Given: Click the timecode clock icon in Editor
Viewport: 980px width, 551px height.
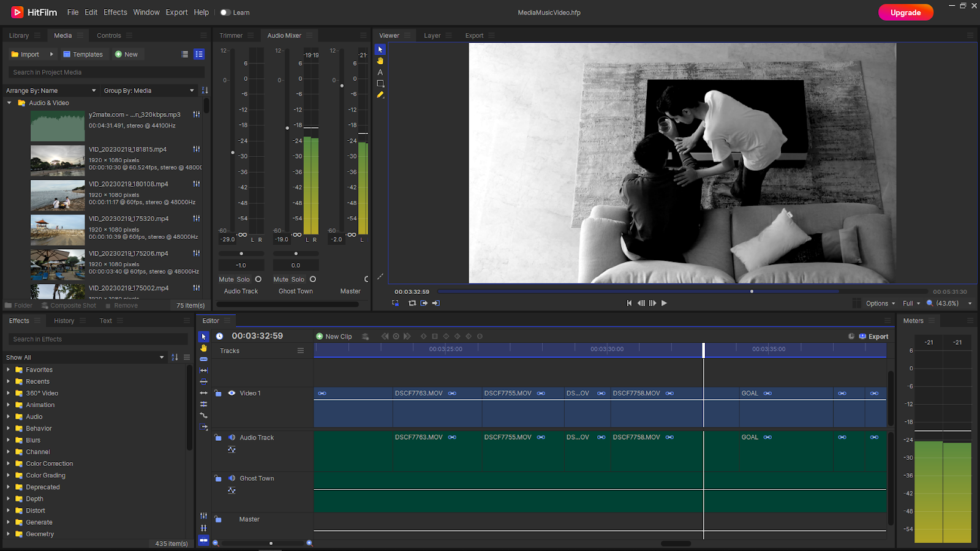Looking at the screenshot, I should point(219,336).
